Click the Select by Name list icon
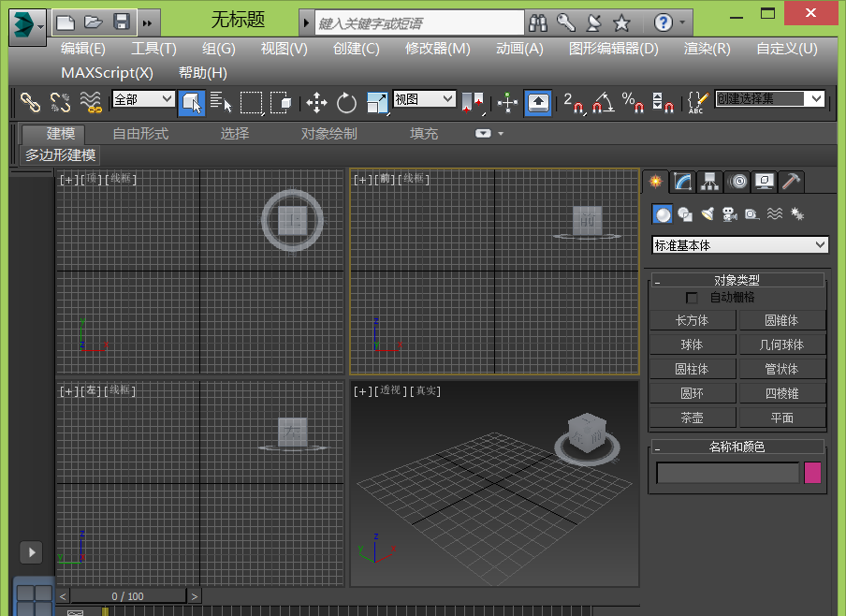 tap(221, 102)
